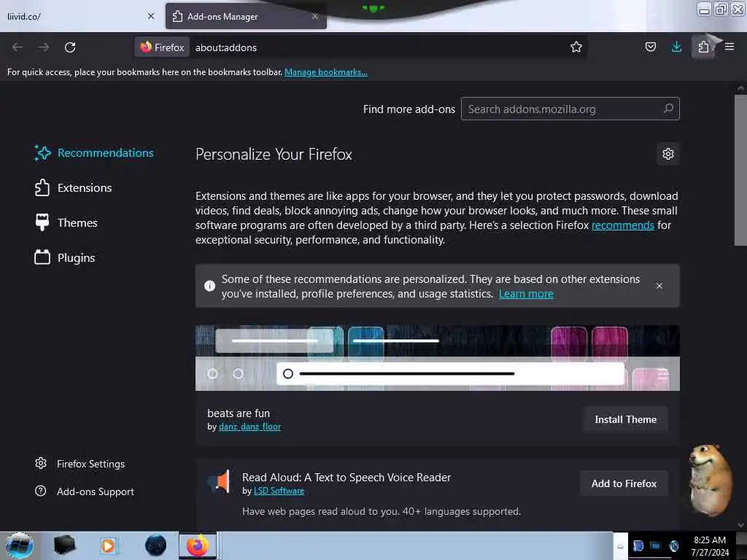This screenshot has width=747, height=560.
Task: Click the search magnifier in add-ons search
Action: (668, 109)
